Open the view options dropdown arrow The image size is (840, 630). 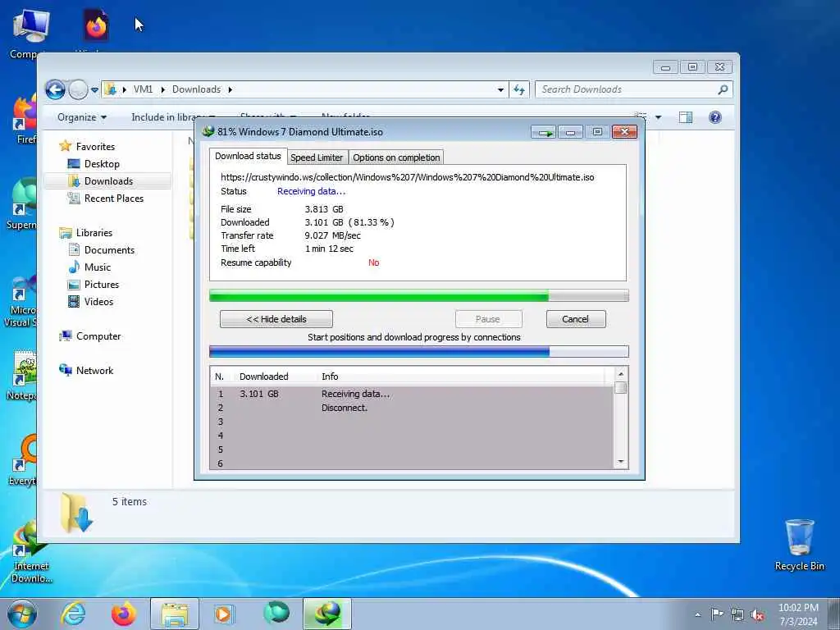pos(659,117)
